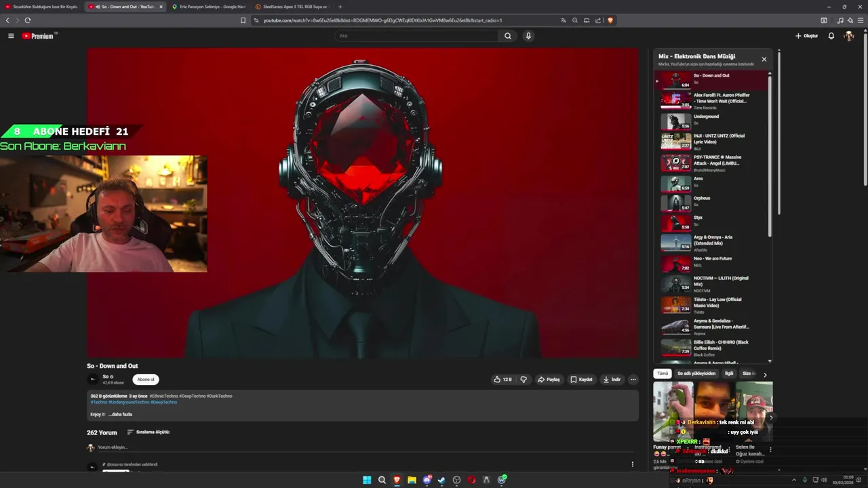Bookmark this page icon in address bar

pyautogui.click(x=243, y=20)
